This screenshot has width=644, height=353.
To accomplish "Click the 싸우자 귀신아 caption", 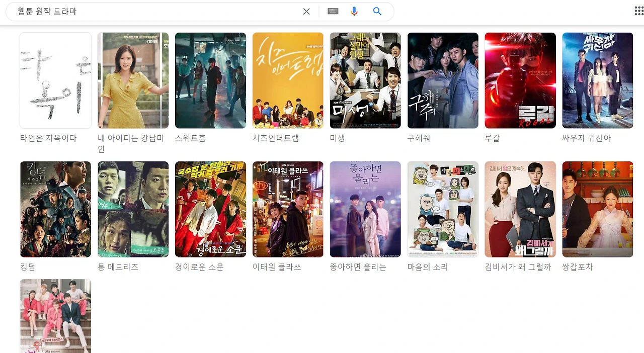I will pos(587,138).
